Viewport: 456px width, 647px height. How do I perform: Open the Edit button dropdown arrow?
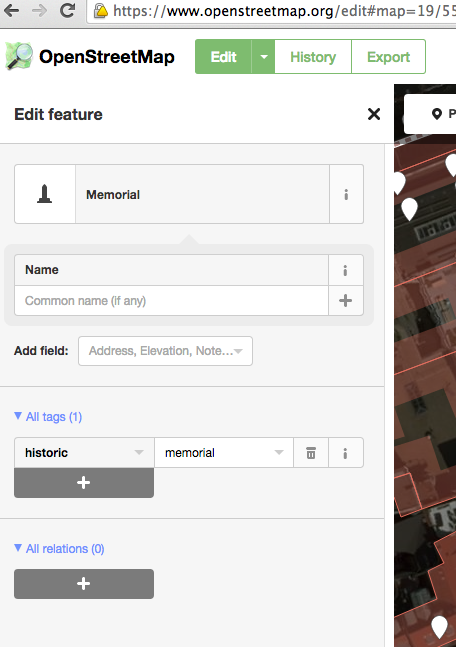[x=263, y=57]
